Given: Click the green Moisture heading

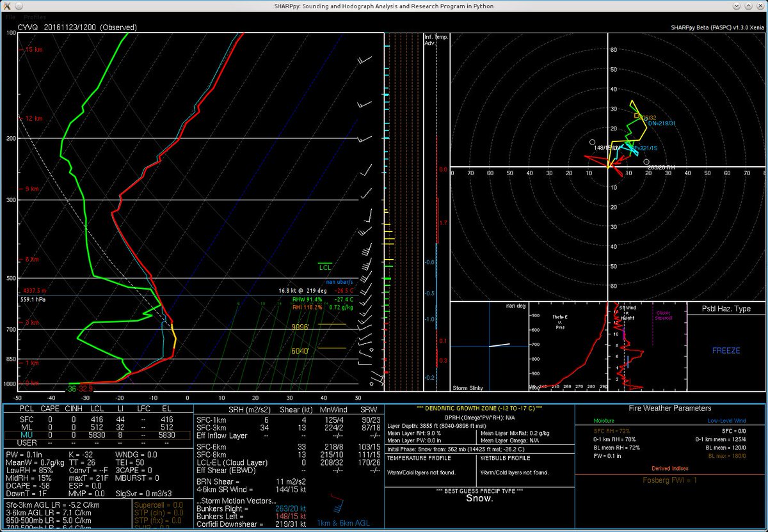Looking at the screenshot, I should (x=603, y=420).
